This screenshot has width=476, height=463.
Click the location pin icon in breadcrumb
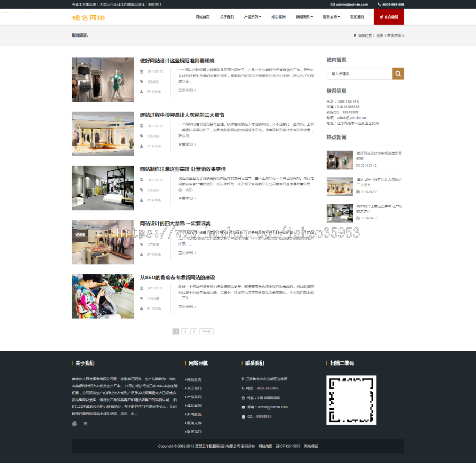(355, 35)
